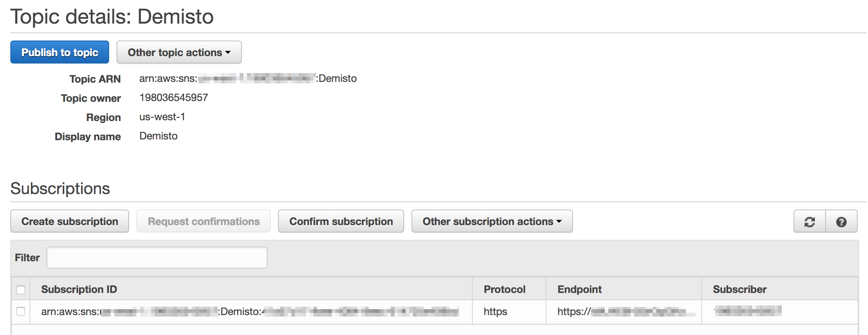The image size is (868, 335).
Task: Toggle the select-all subscriptions checkbox
Action: [x=21, y=290]
